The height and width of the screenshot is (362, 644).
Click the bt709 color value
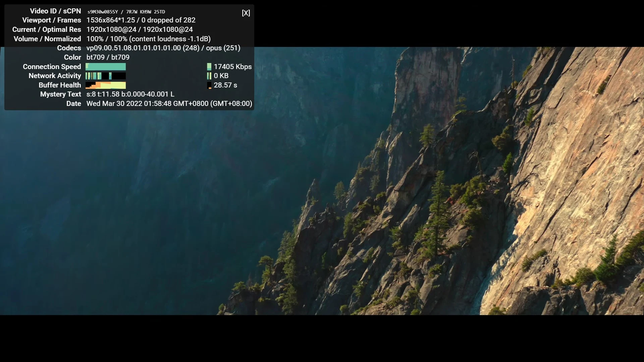point(108,57)
